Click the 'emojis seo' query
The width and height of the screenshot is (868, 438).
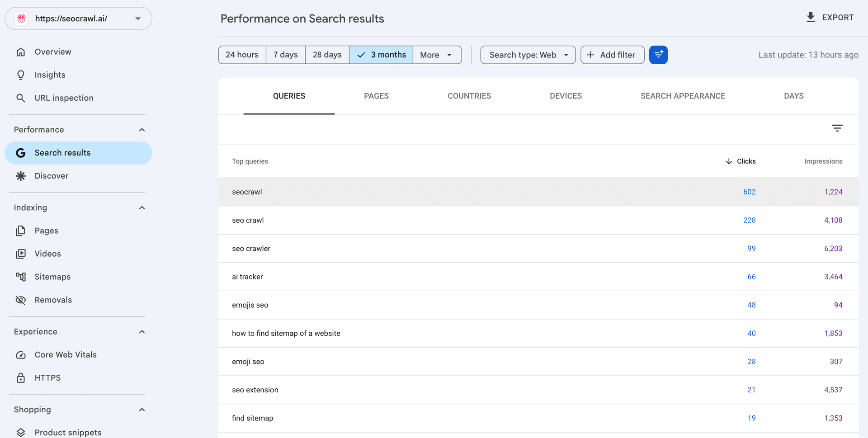tap(250, 305)
